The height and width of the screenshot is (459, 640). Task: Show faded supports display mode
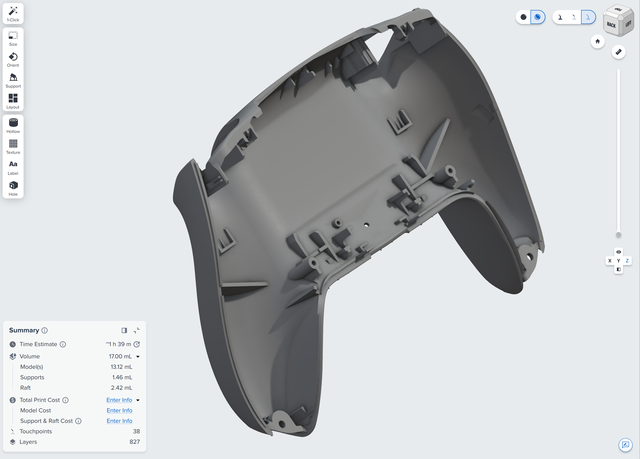click(574, 17)
